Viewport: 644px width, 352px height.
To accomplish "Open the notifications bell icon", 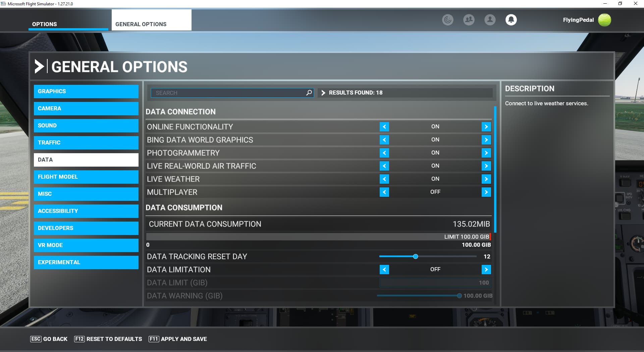I will tap(511, 20).
